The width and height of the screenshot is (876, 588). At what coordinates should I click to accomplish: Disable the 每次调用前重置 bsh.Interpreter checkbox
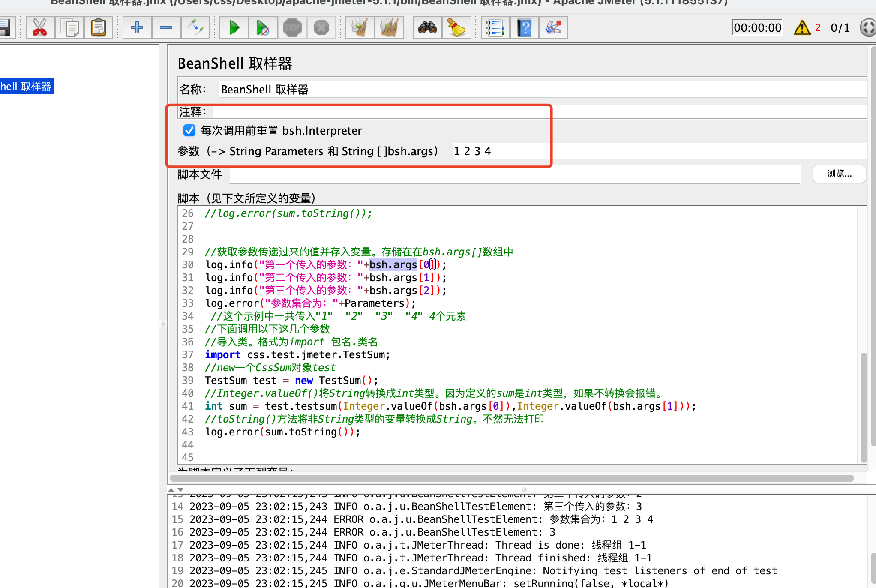tap(189, 130)
